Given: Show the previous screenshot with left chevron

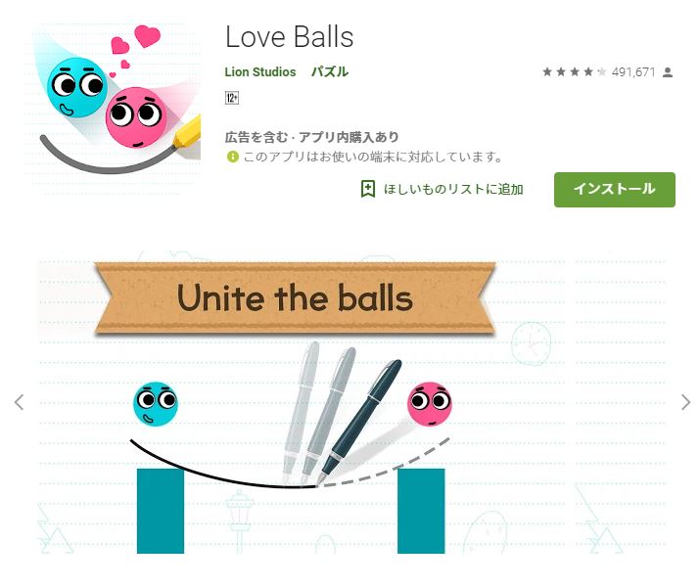Looking at the screenshot, I should coord(19,402).
